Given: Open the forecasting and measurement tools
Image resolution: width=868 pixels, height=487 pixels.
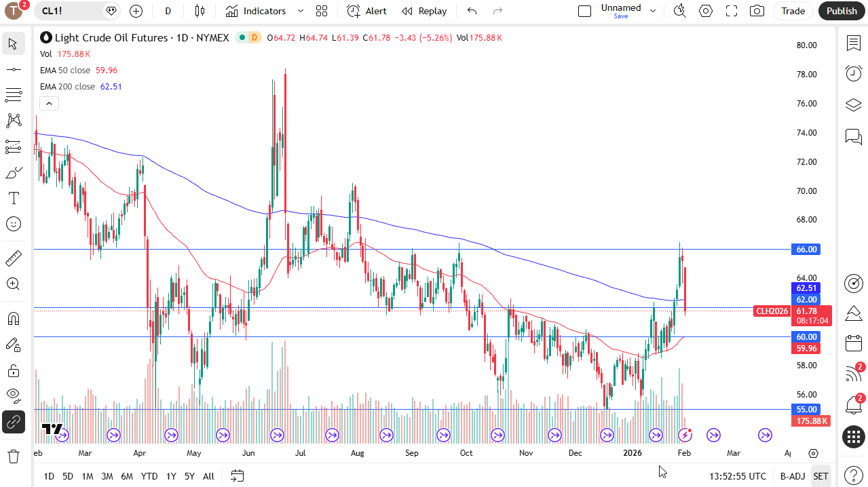Looking at the screenshot, I should (13, 147).
